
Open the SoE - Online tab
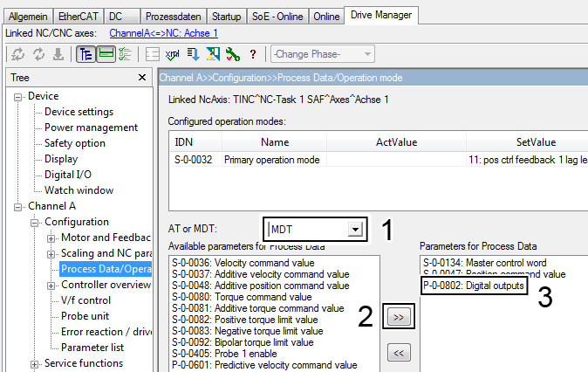coord(277,17)
